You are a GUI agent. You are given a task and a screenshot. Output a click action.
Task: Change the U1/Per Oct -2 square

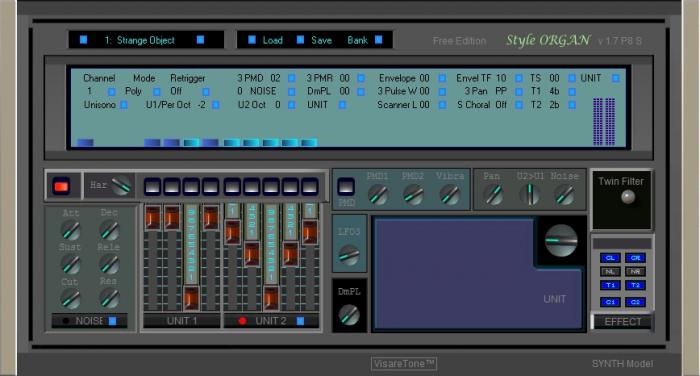[x=216, y=105]
